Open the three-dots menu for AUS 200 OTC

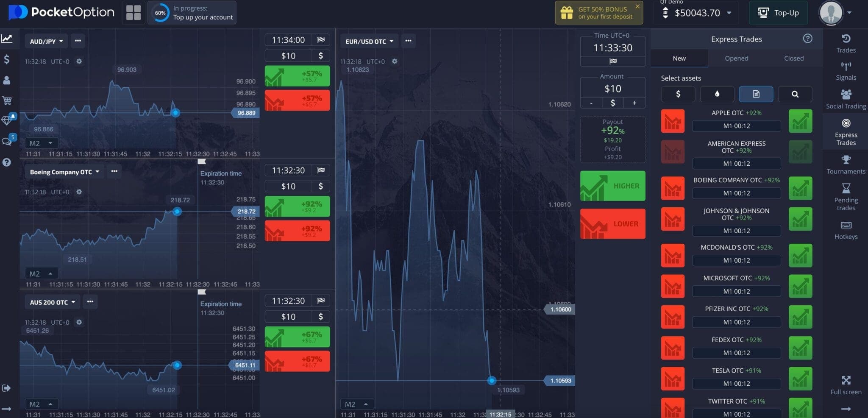pos(90,301)
